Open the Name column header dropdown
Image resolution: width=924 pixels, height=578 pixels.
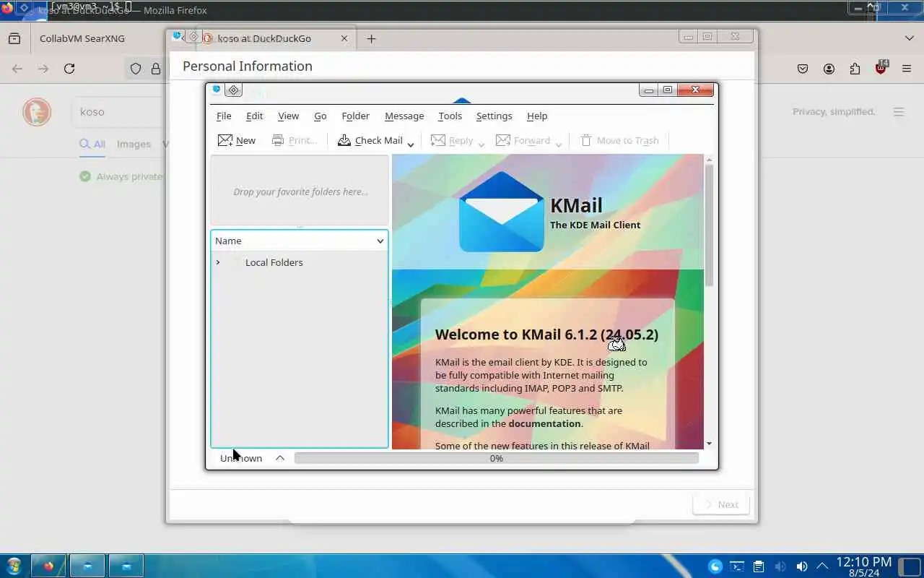(380, 241)
